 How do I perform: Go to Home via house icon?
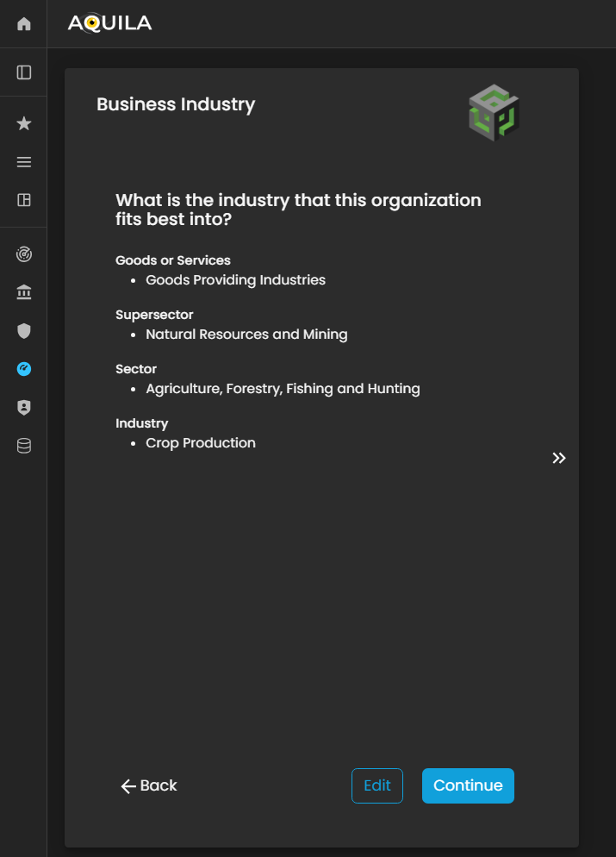click(24, 24)
